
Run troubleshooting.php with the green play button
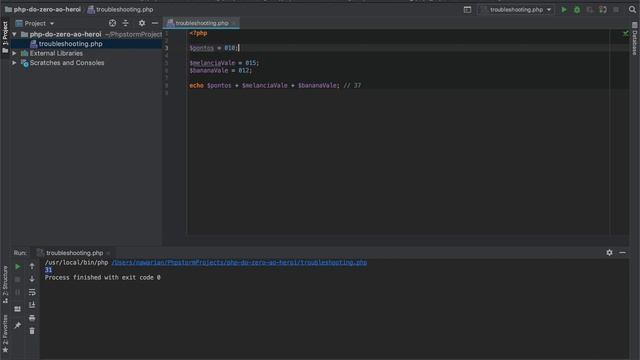[x=564, y=9]
